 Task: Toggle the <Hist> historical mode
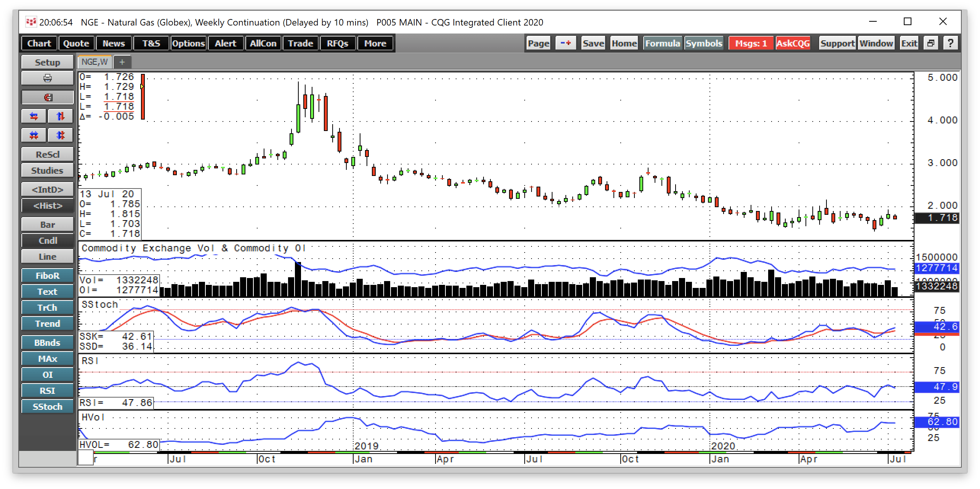47,205
